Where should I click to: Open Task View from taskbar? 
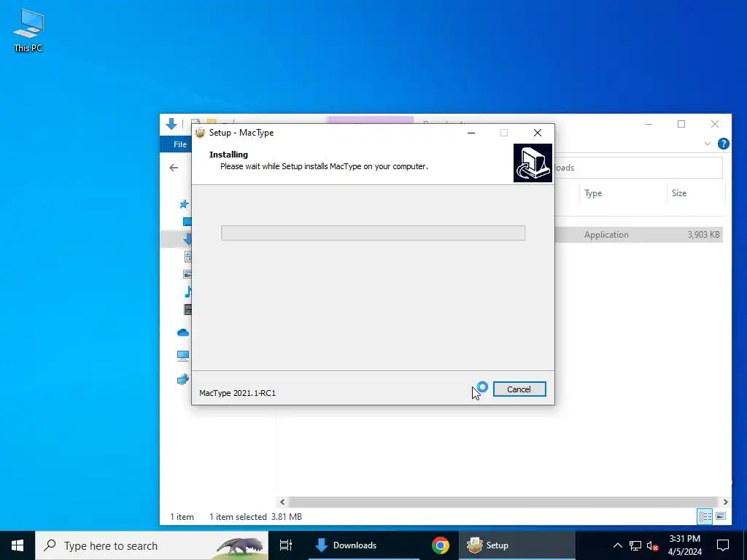tap(286, 545)
